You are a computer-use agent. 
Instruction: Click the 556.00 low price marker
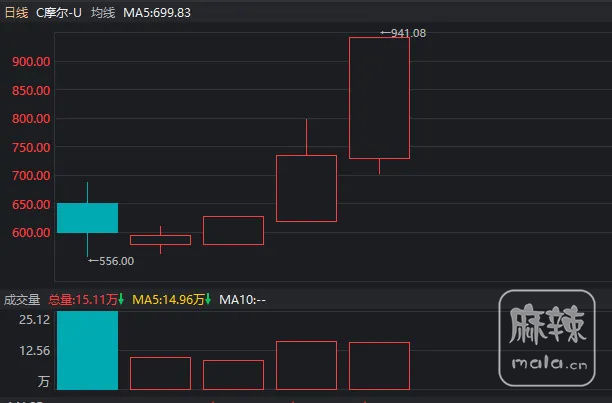click(x=111, y=261)
